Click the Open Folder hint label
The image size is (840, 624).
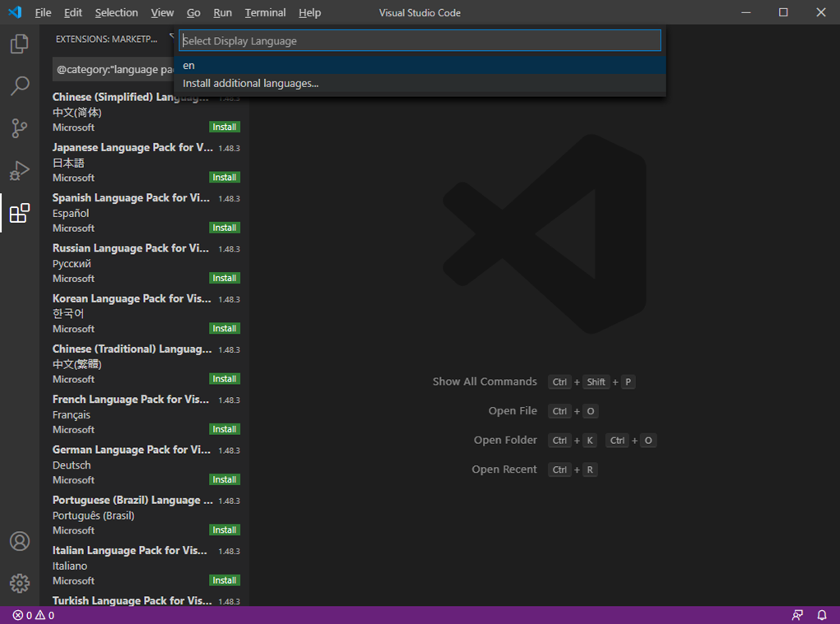505,440
